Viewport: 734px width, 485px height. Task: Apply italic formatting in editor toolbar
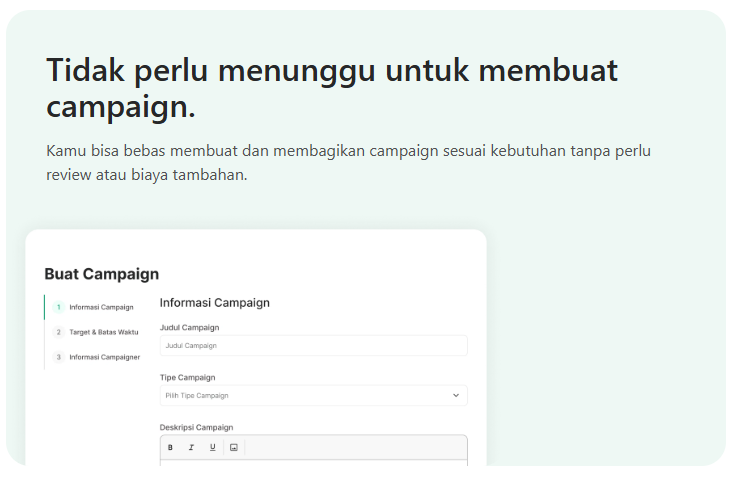click(x=191, y=448)
